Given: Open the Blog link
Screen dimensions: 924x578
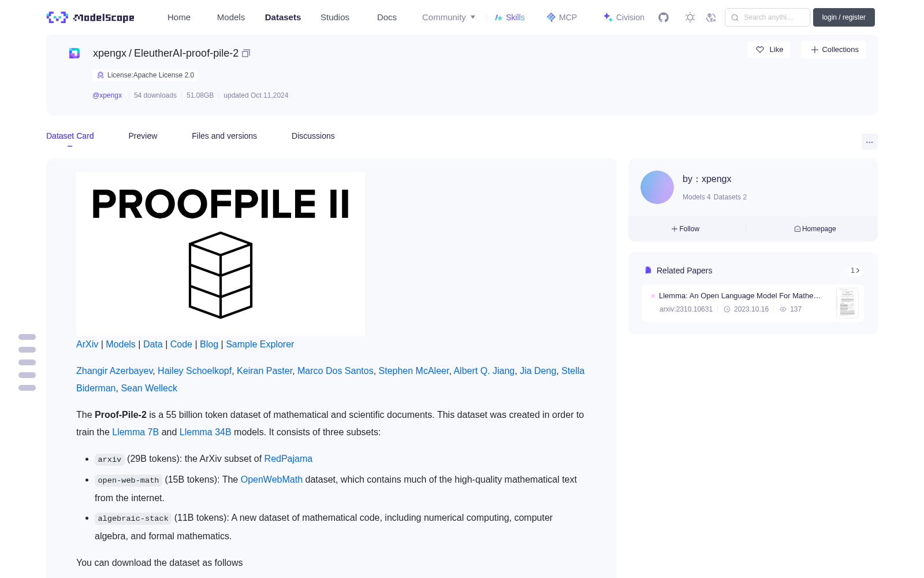Looking at the screenshot, I should [x=209, y=344].
